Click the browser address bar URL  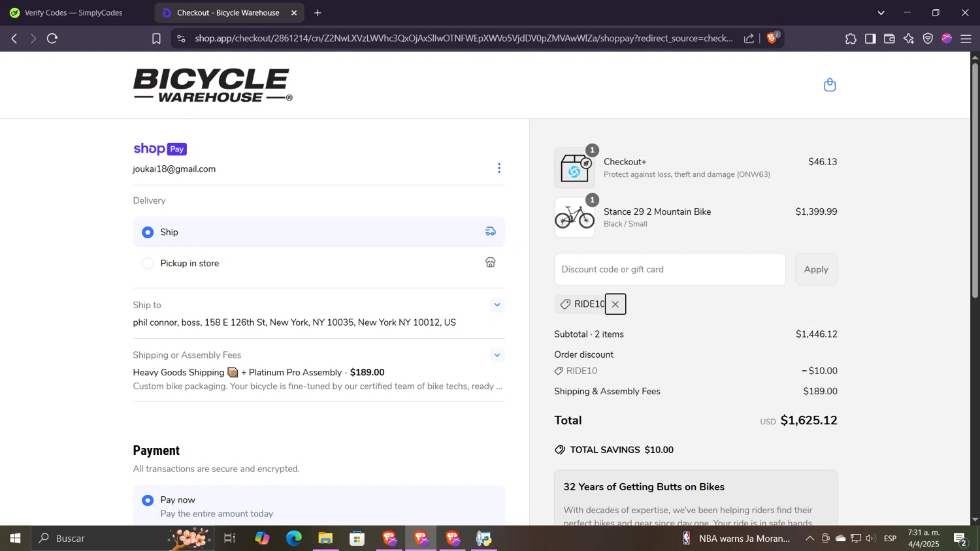pos(464,39)
